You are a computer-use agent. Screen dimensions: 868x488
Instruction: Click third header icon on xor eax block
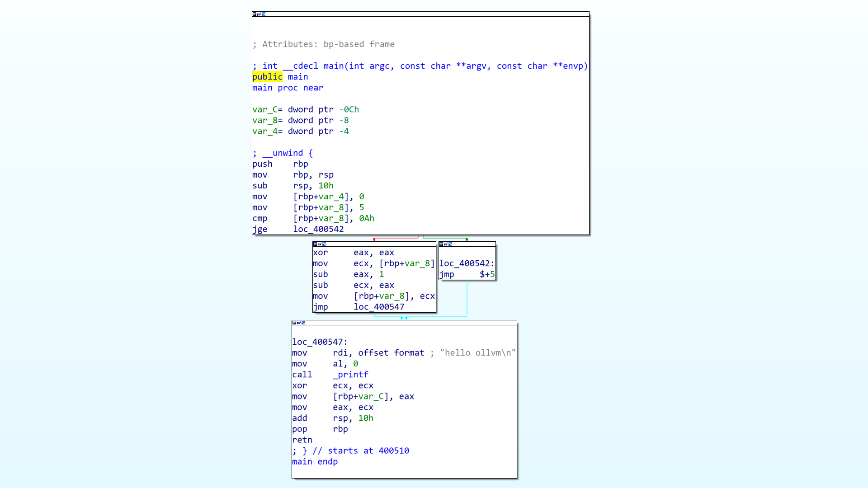[x=324, y=244]
